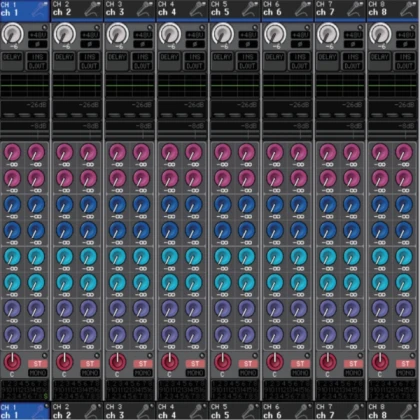Enable the MONO assign on ch 4
The height and width of the screenshot is (420, 420).
coord(195,373)
